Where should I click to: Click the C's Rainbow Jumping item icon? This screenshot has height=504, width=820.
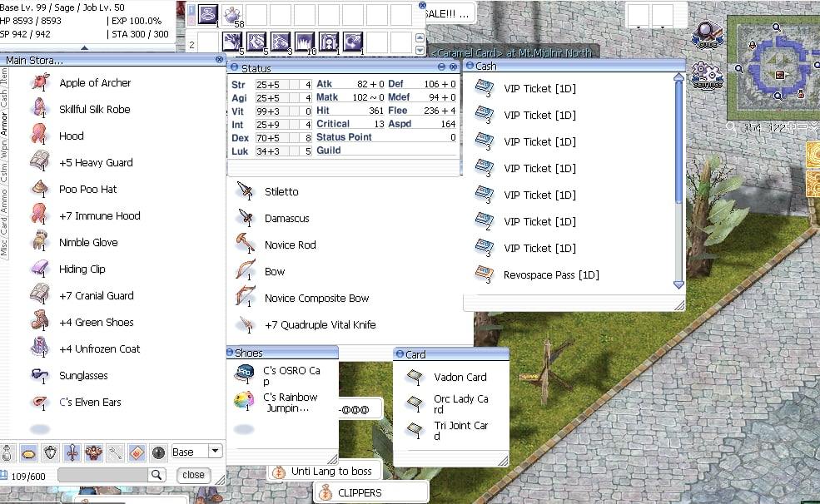pos(244,401)
